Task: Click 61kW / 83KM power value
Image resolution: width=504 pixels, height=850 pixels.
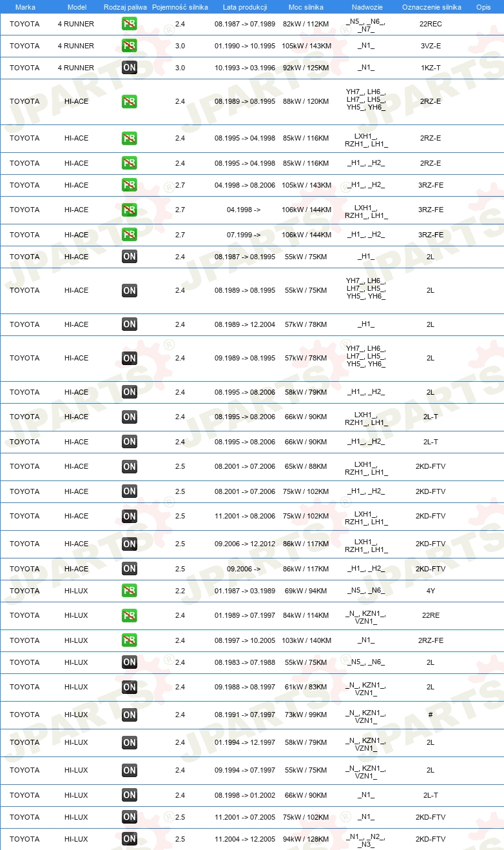Action: click(306, 687)
